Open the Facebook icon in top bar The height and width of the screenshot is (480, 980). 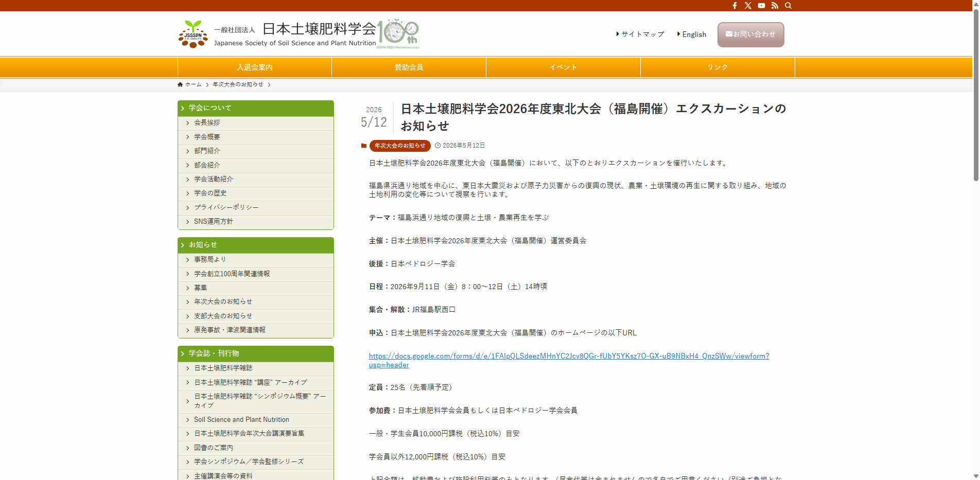click(734, 6)
